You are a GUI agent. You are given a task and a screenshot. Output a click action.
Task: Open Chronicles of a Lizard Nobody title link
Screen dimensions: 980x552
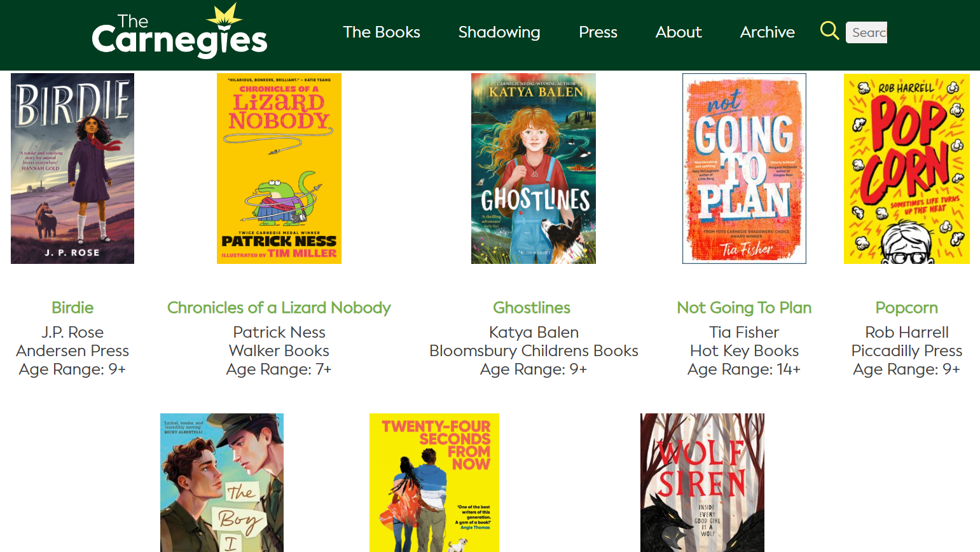tap(279, 308)
